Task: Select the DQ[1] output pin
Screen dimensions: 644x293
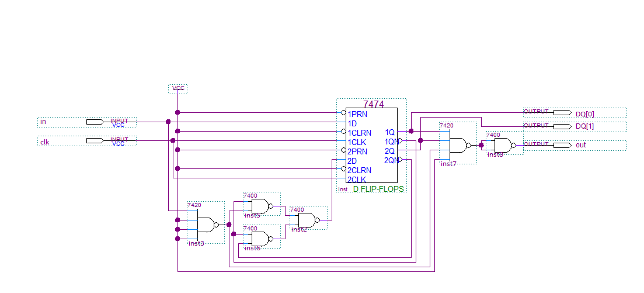Action: (562, 126)
